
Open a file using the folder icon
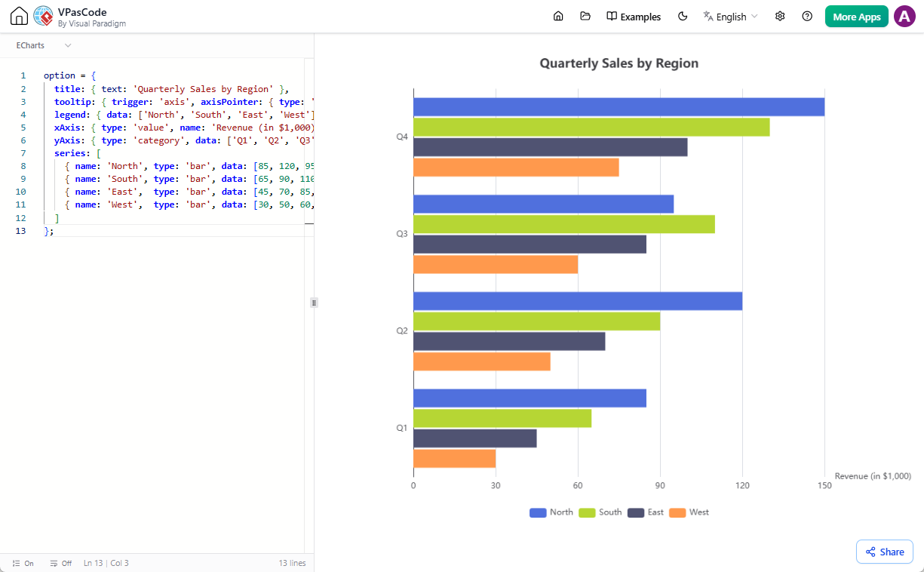pyautogui.click(x=585, y=17)
